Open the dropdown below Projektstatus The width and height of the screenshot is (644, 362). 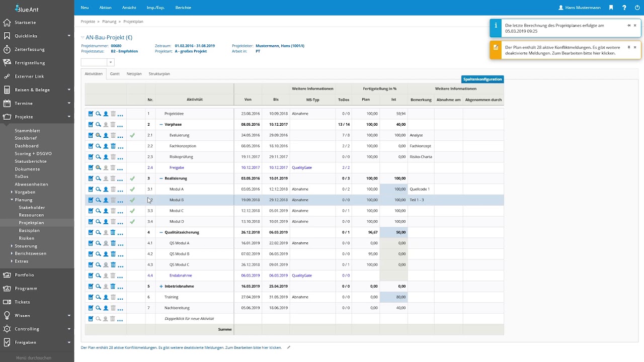pos(111,62)
